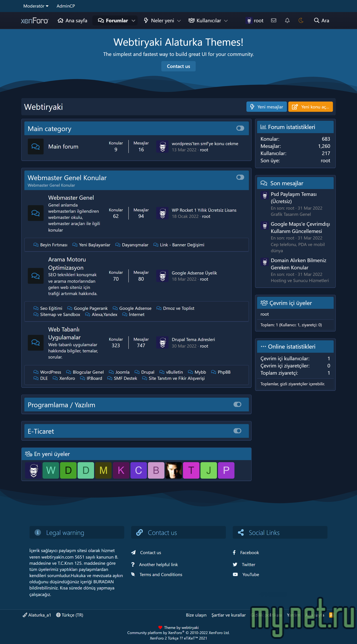
Task: Expand the Forumlar dropdown chevron
Action: point(133,21)
